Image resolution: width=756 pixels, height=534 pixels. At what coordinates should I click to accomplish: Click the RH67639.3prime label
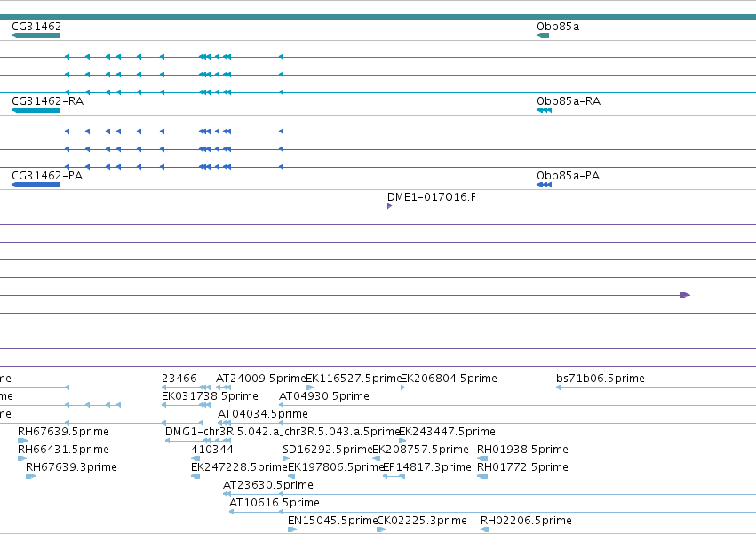pos(71,467)
